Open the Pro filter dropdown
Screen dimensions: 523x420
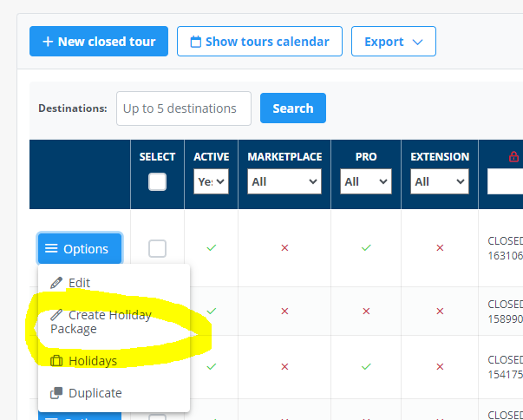tap(366, 182)
